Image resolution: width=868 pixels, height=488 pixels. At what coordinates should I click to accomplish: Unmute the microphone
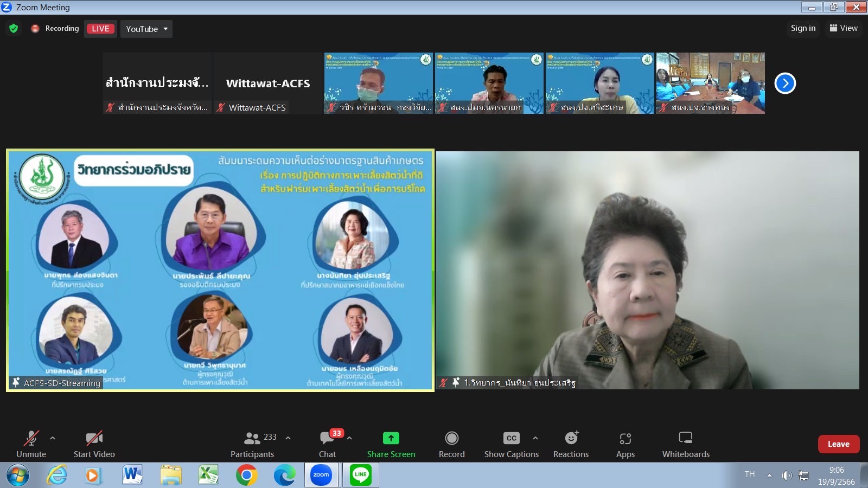pyautogui.click(x=31, y=444)
